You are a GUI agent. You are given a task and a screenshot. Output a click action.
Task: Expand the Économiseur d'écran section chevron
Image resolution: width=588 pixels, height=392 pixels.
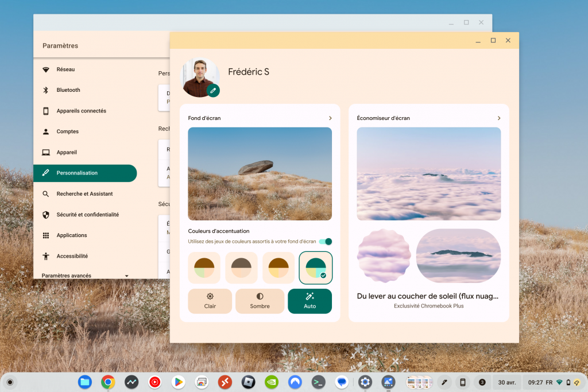coord(499,118)
